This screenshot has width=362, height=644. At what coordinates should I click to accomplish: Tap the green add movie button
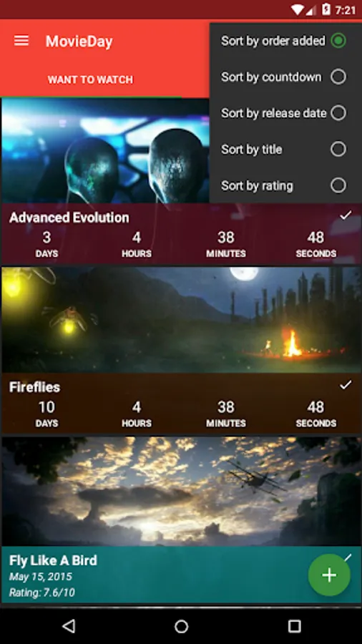click(329, 575)
